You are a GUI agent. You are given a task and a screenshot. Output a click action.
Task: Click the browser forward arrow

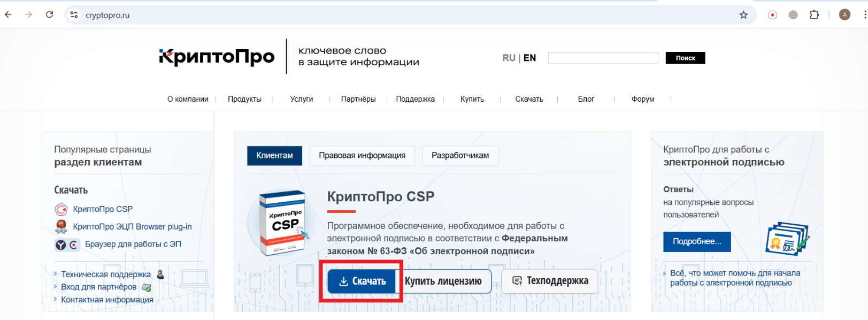tap(29, 15)
